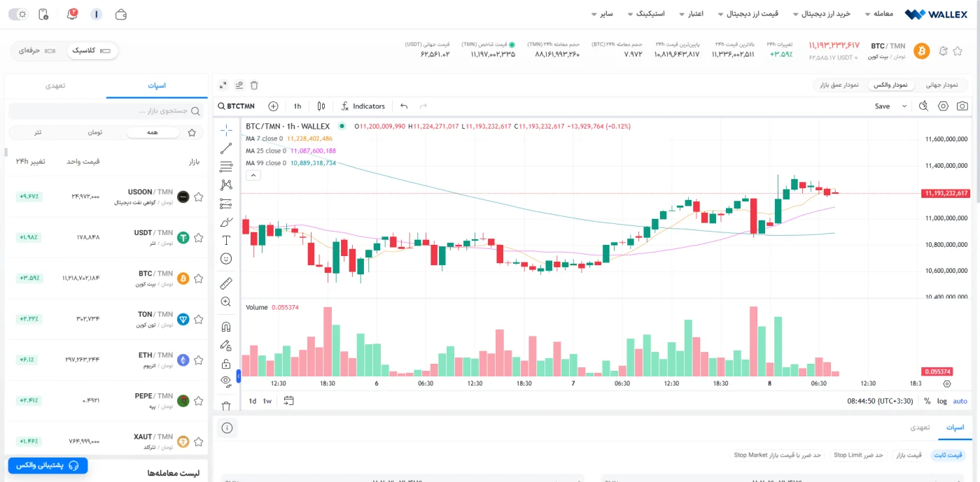The width and height of the screenshot is (980, 482).
Task: Save the chart layout
Action: click(x=882, y=106)
